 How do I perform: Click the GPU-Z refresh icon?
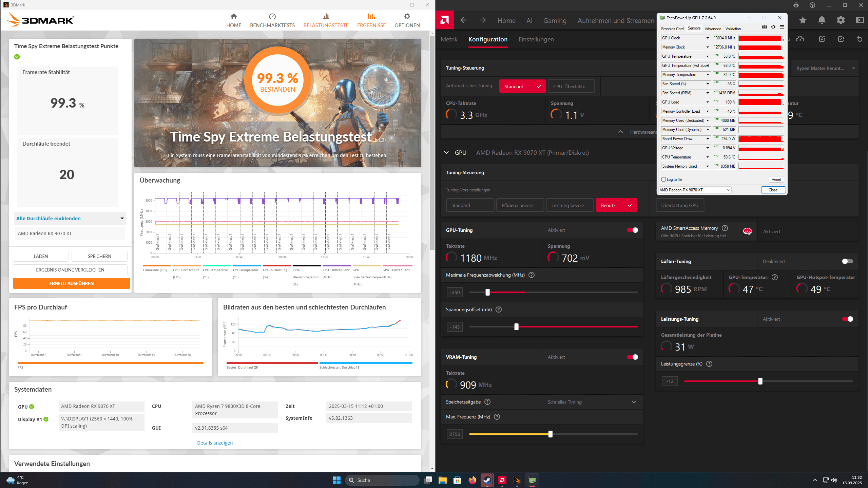pos(773,27)
